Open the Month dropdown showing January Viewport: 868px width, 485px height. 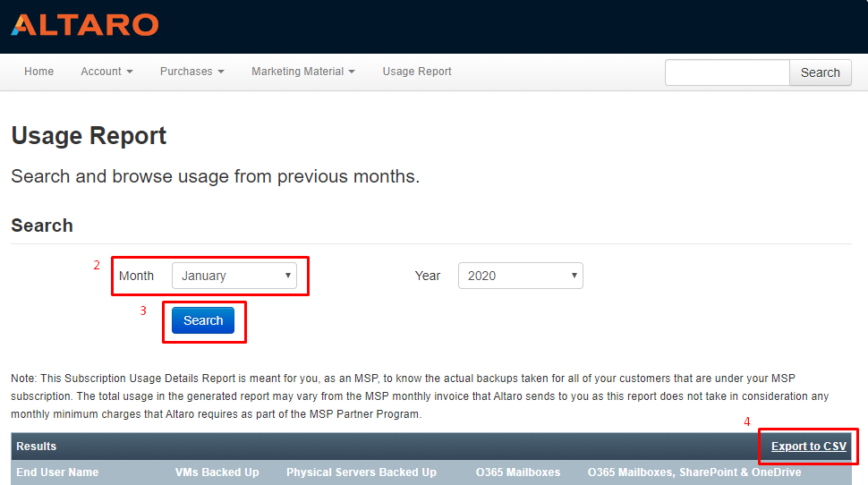point(234,276)
